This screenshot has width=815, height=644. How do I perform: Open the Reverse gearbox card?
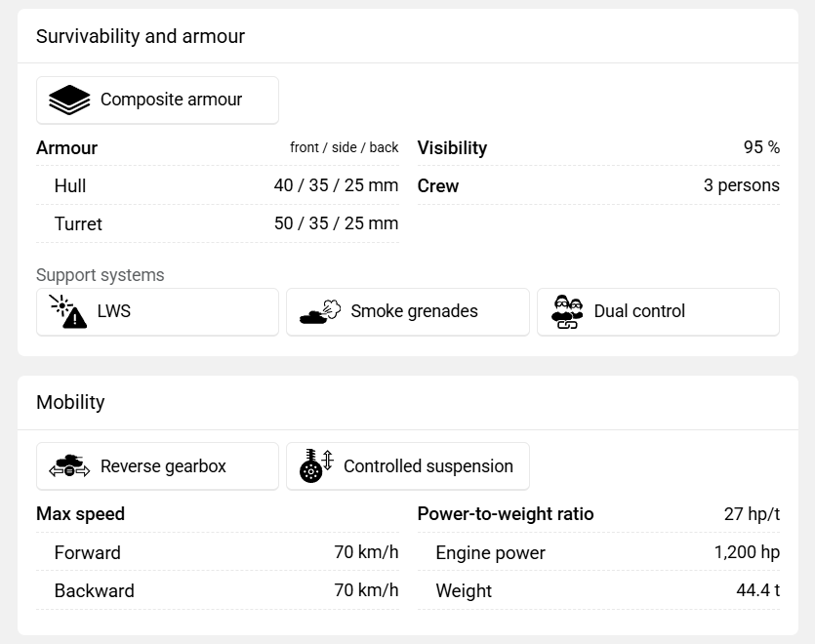pyautogui.click(x=157, y=466)
